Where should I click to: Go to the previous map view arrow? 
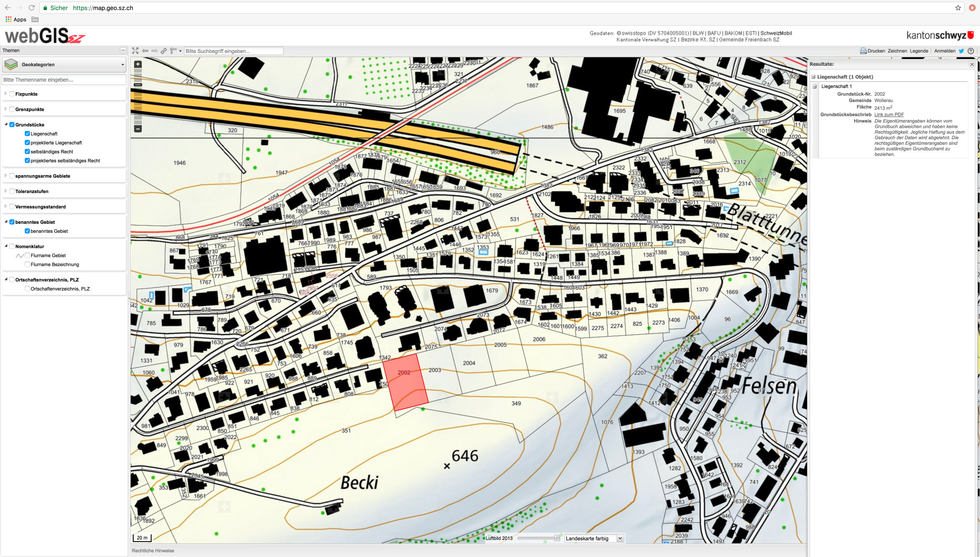[x=145, y=51]
